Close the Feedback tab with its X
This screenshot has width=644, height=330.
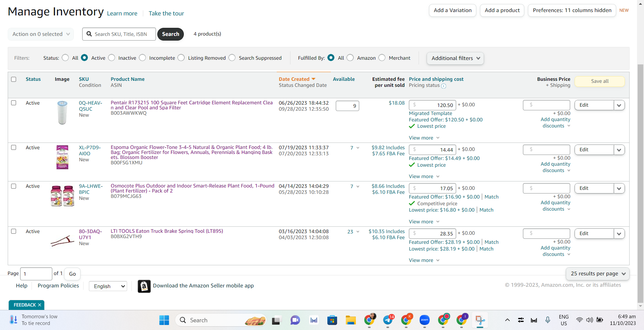click(x=40, y=305)
